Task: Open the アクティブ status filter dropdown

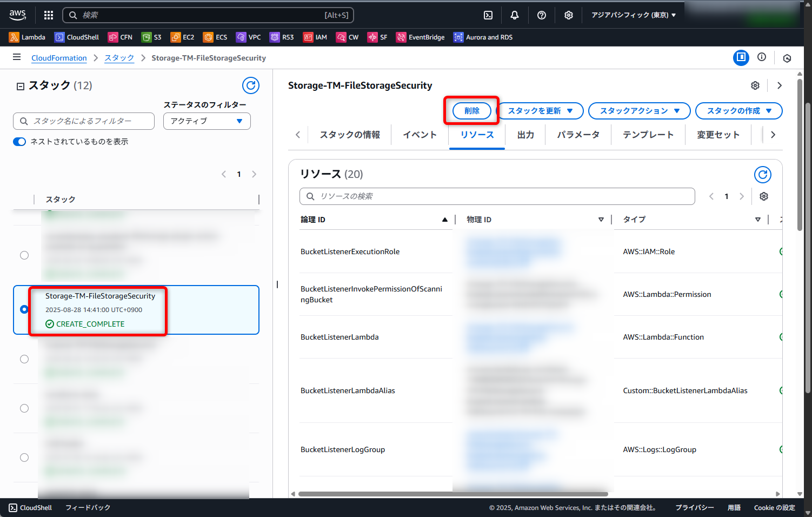Action: click(x=207, y=121)
